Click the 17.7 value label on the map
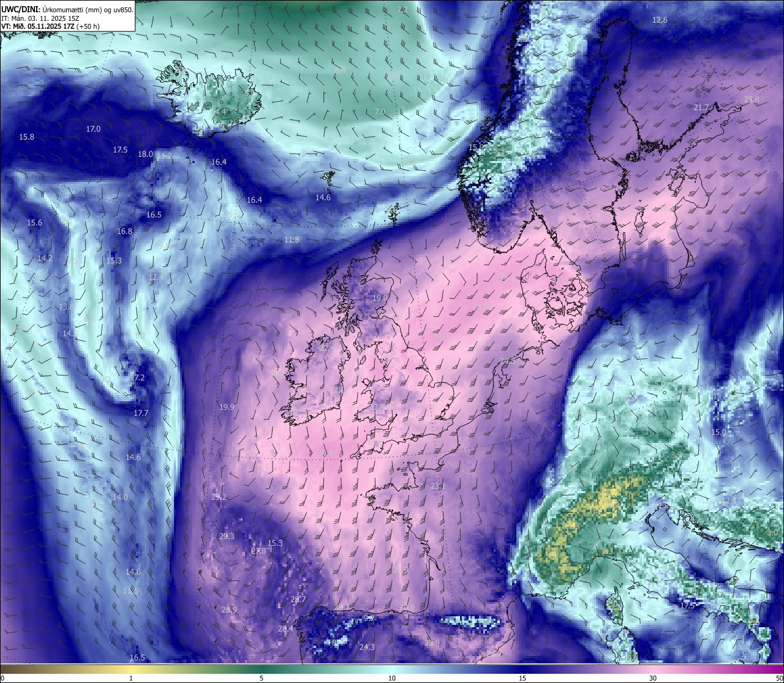The width and height of the screenshot is (784, 683). 141,413
